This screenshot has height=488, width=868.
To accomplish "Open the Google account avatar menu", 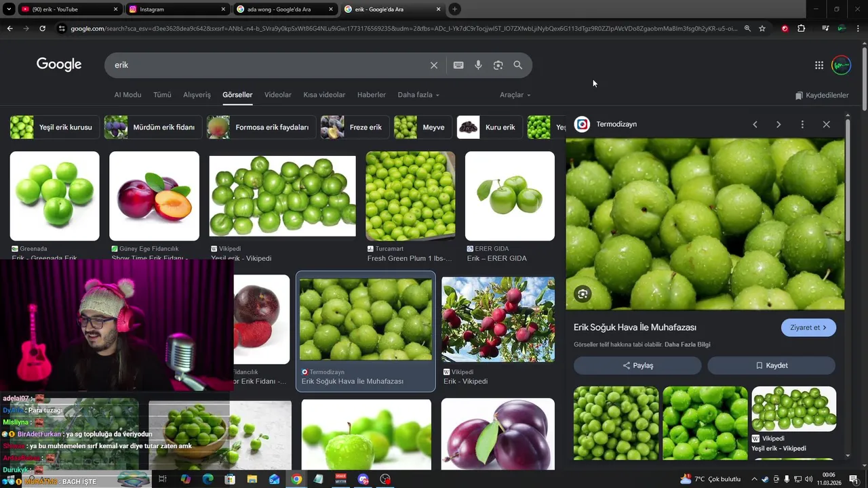I will pos(841,65).
